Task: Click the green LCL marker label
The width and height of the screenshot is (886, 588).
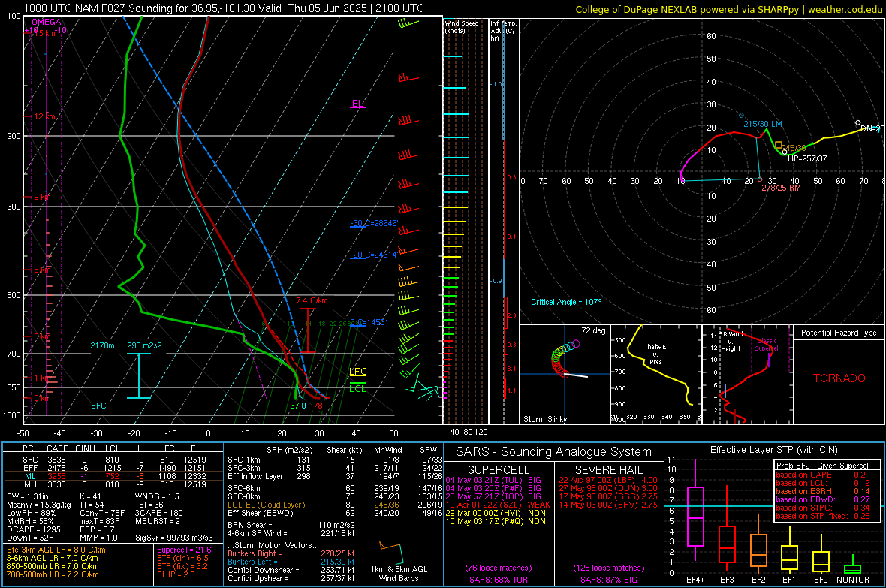Action: (x=357, y=389)
